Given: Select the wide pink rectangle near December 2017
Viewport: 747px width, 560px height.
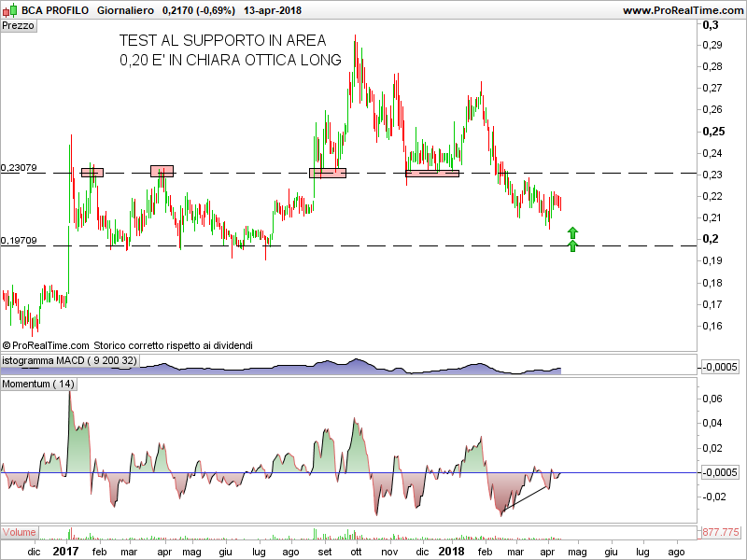Looking at the screenshot, I should (x=432, y=173).
